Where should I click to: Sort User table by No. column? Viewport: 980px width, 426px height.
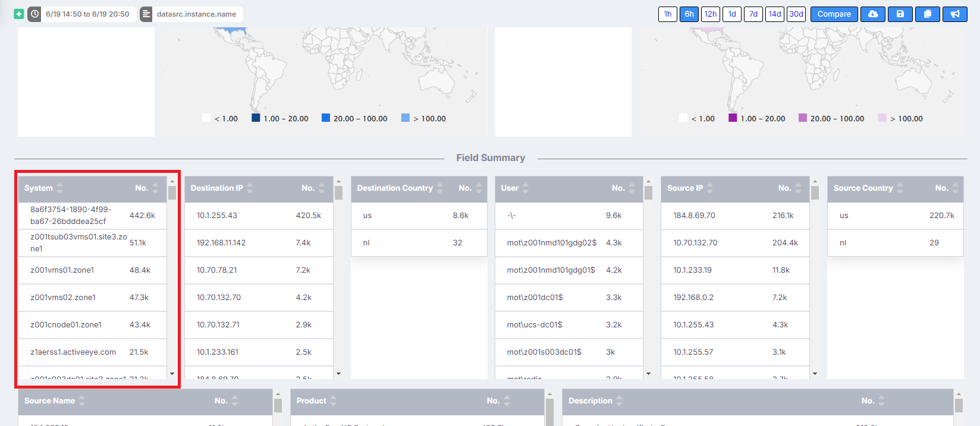coord(632,188)
